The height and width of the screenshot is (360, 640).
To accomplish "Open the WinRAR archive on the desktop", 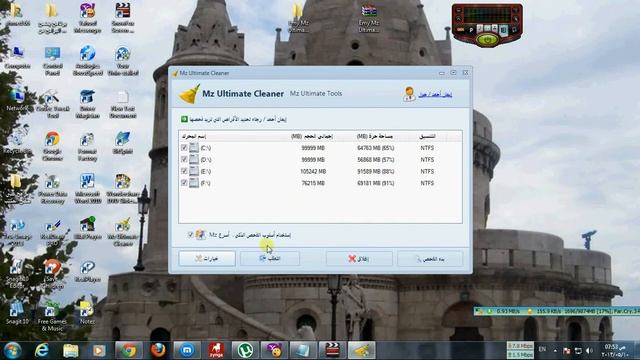I will click(369, 18).
